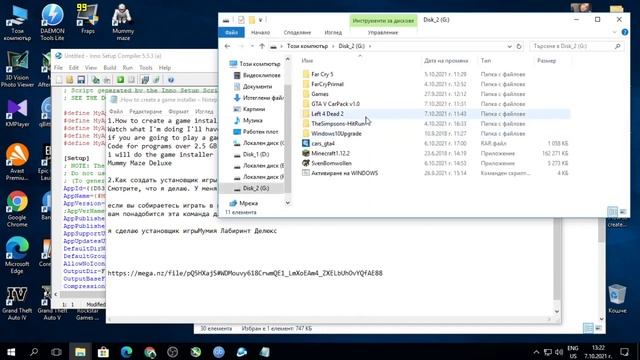
Task: Switch to 'Начало' ribbon tab
Action: pyautogui.click(x=260, y=32)
